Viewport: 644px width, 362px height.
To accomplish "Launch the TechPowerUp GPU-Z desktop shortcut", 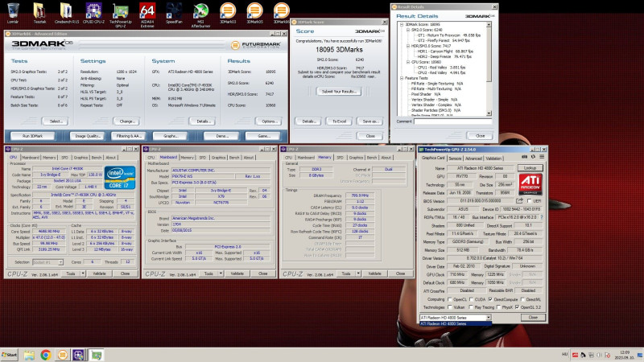I will pos(120,15).
